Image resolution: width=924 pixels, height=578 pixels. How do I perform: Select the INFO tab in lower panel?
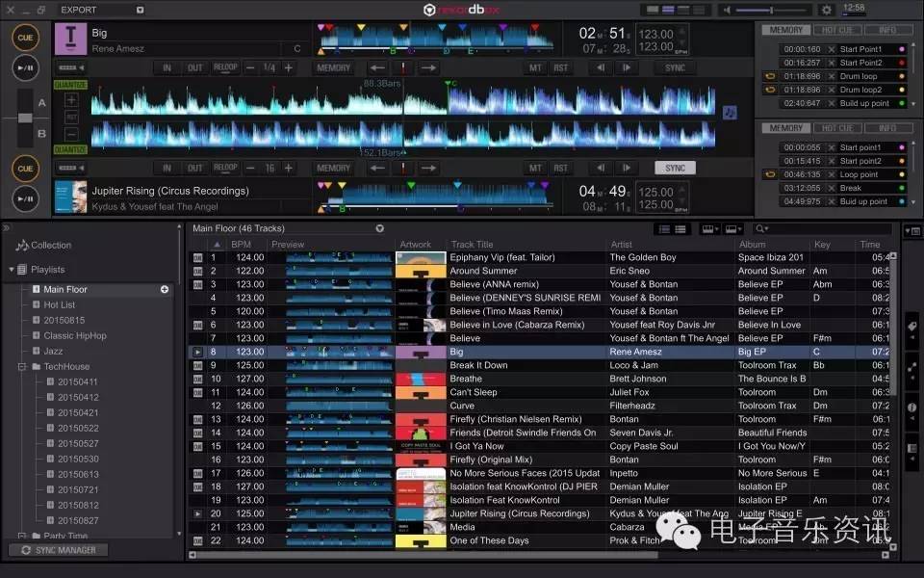[x=887, y=128]
